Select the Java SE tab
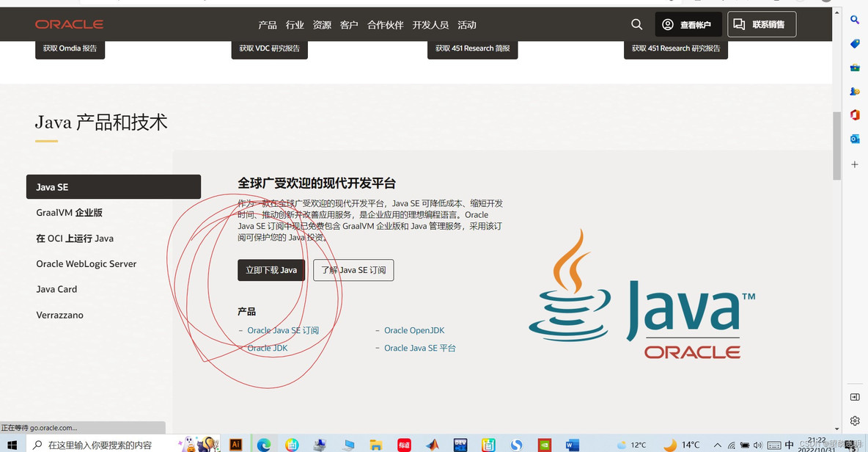This screenshot has height=452, width=868. [114, 186]
